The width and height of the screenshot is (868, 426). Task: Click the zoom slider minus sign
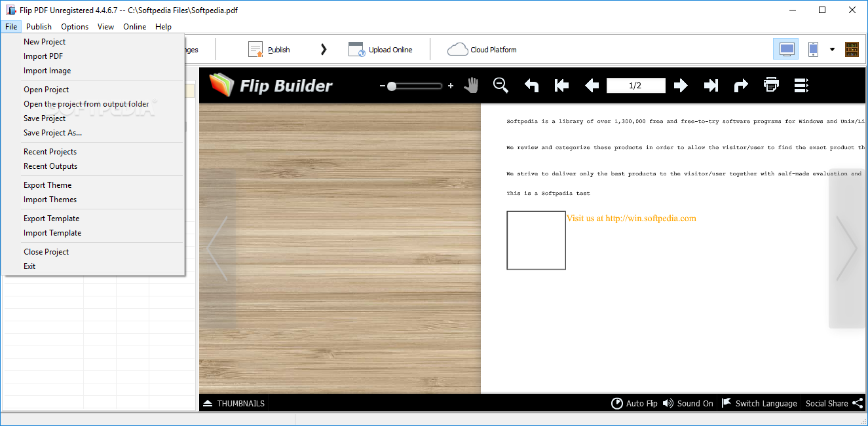pyautogui.click(x=382, y=86)
